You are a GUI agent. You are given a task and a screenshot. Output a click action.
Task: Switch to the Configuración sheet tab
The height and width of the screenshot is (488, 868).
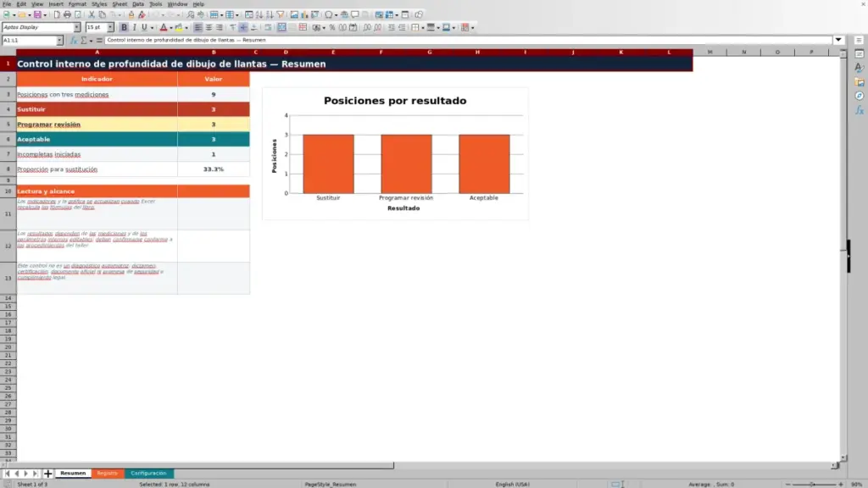[148, 473]
